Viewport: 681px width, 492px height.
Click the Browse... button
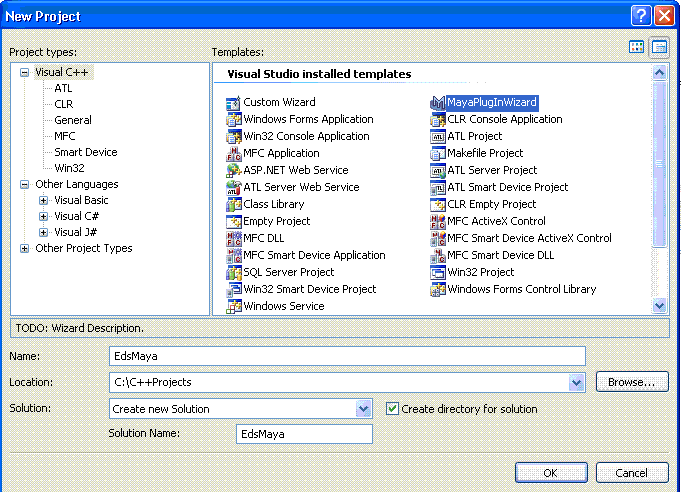click(631, 382)
